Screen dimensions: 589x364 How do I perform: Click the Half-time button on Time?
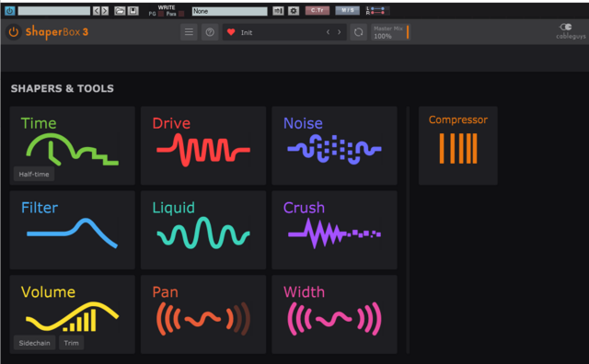[34, 174]
